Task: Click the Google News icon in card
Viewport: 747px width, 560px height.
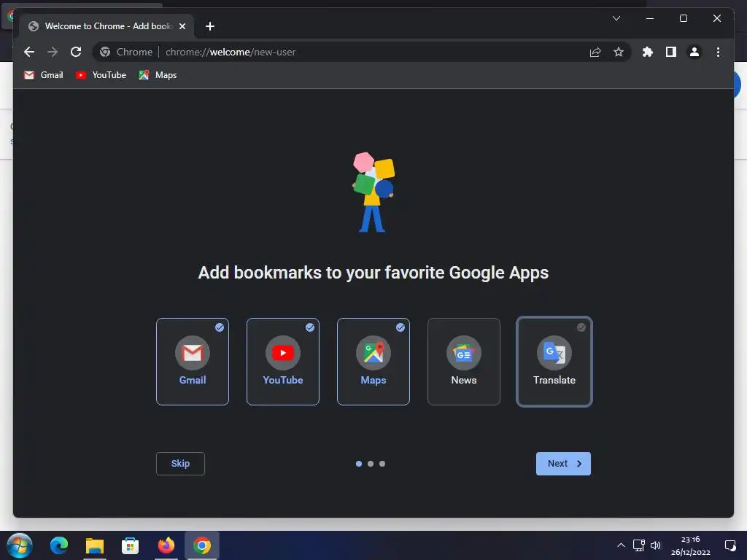Action: pyautogui.click(x=464, y=353)
